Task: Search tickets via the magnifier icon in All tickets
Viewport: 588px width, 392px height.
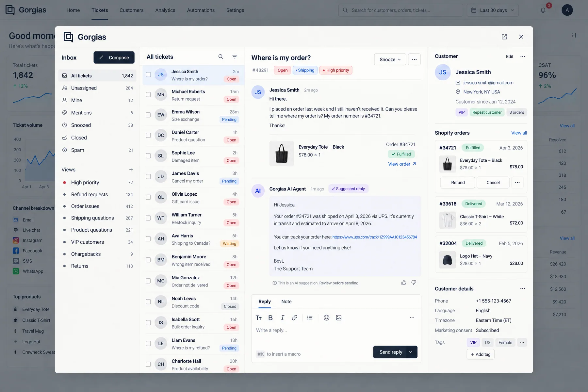Action: [221, 57]
